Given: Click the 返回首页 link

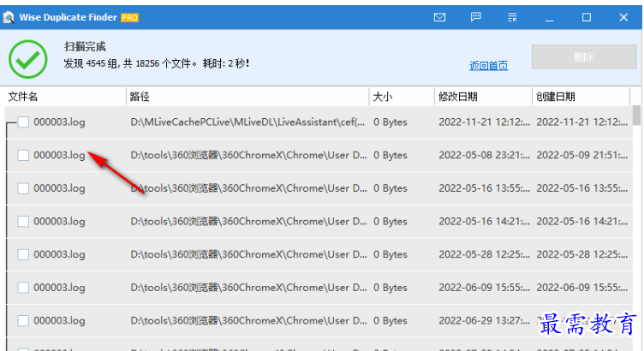Looking at the screenshot, I should point(488,66).
